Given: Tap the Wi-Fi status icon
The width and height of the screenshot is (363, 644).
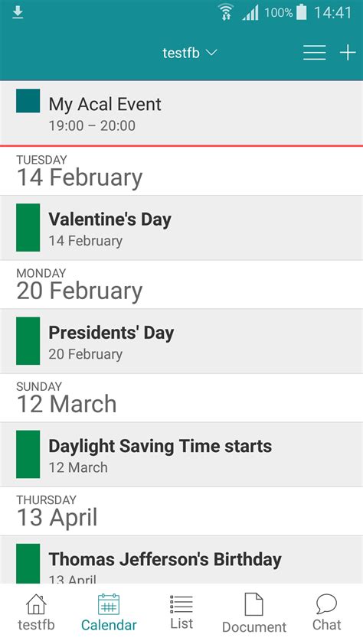Looking at the screenshot, I should (x=226, y=12).
